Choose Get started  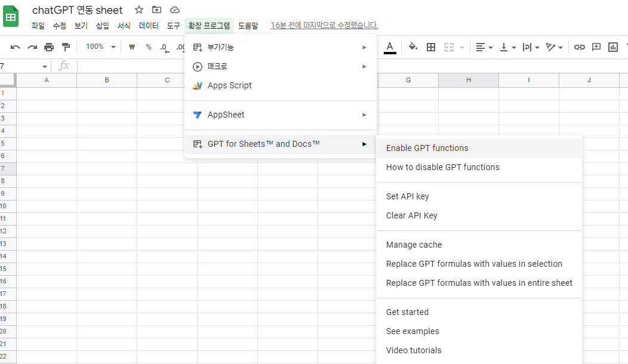click(479, 312)
